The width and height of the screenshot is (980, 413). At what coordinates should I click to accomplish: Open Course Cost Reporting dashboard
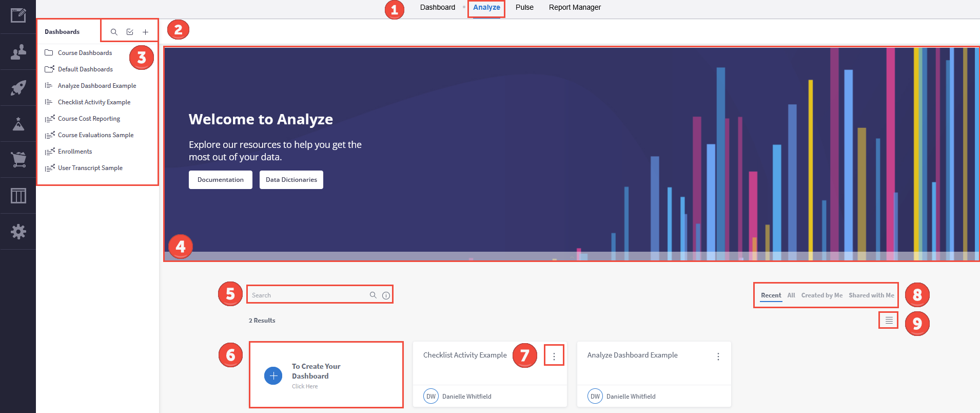click(89, 119)
